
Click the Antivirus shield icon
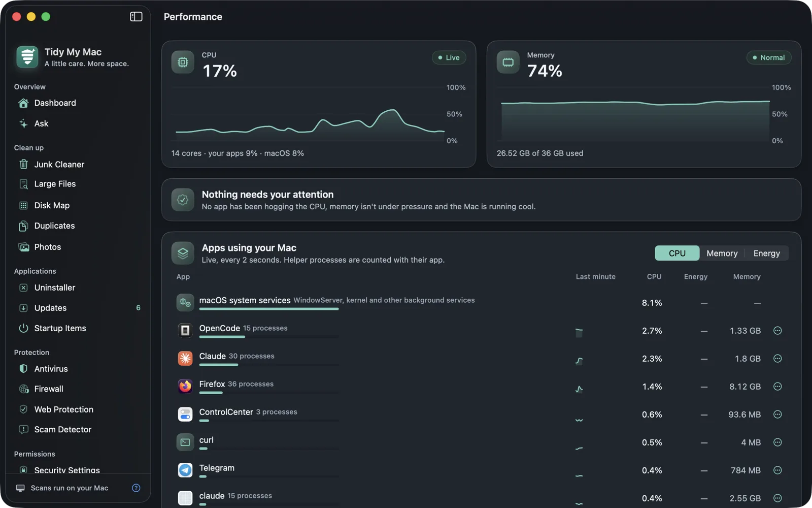23,369
